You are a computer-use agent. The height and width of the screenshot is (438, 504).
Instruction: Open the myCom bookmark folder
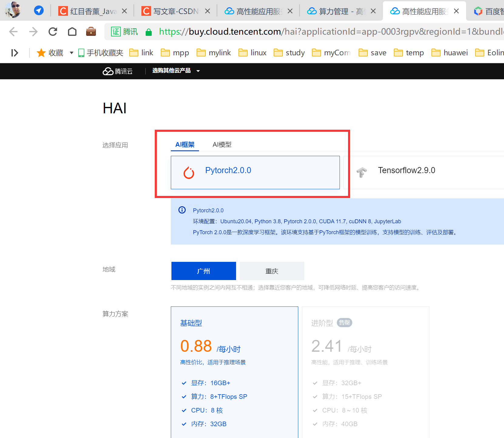[331, 53]
